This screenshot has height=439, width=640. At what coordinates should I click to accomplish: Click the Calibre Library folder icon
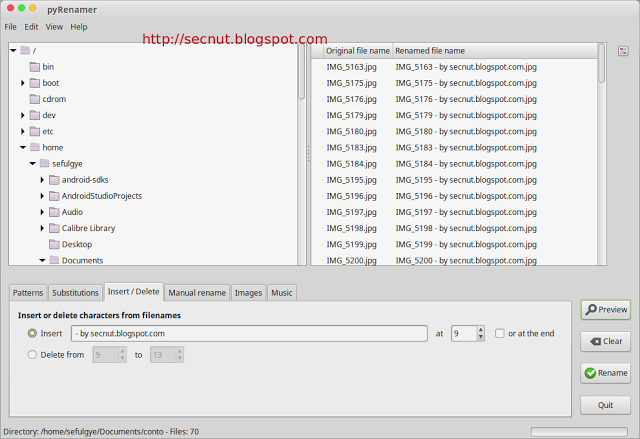pyautogui.click(x=54, y=228)
